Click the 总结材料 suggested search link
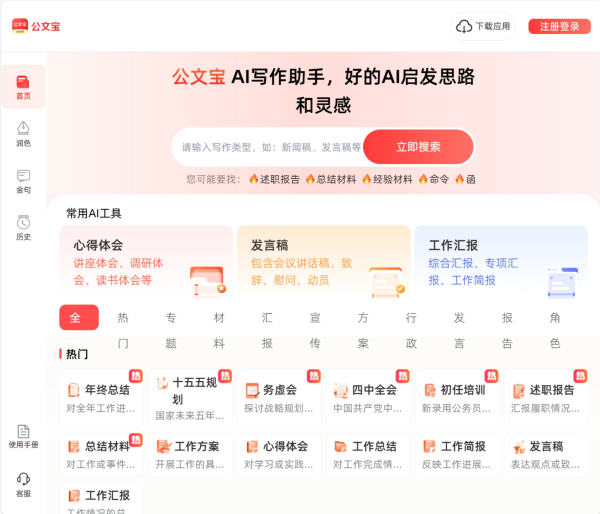The height and width of the screenshot is (514, 600). 331,179
